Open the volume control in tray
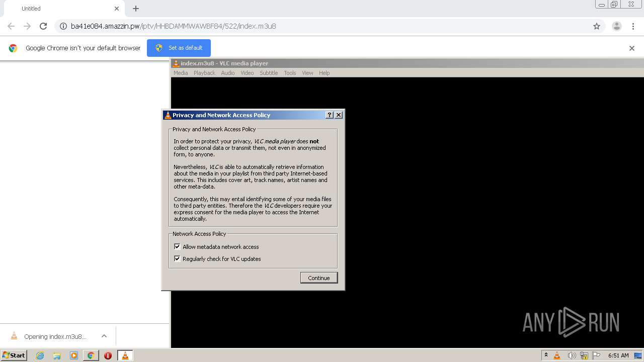This screenshot has height=362, width=644. tap(571, 355)
